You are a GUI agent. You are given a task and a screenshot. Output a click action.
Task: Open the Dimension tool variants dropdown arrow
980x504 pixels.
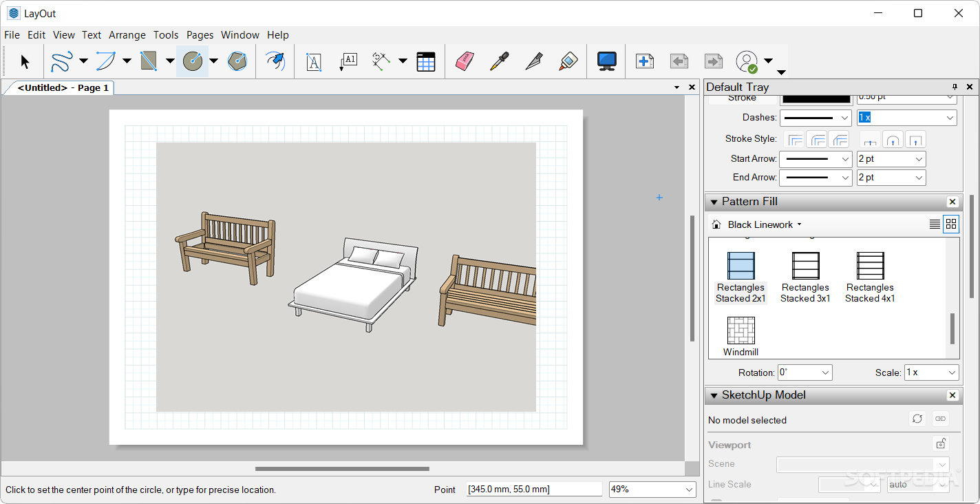click(x=403, y=61)
